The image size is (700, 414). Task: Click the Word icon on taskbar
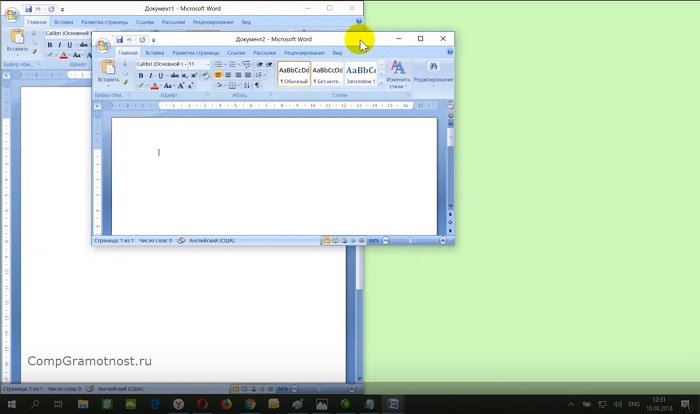pyautogui.click(x=393, y=405)
